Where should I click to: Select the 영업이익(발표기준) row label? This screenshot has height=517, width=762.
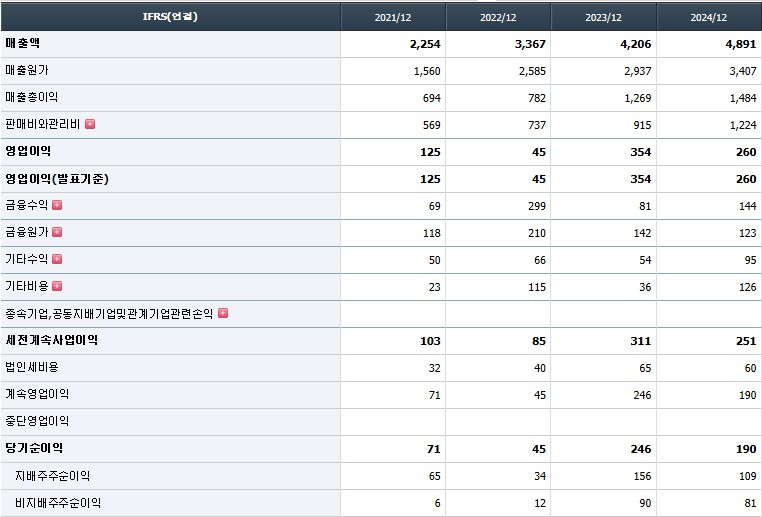[x=57, y=178]
